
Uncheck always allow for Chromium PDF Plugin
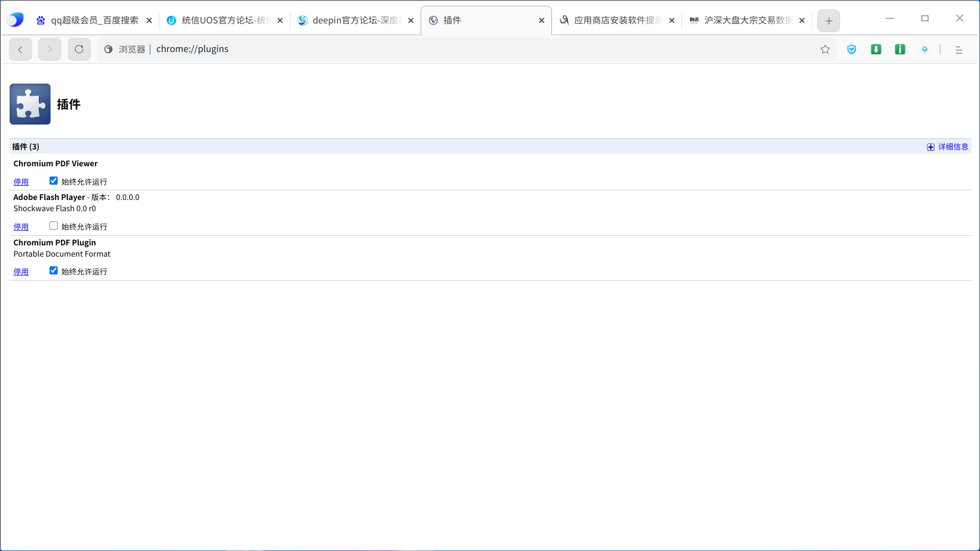(x=54, y=270)
